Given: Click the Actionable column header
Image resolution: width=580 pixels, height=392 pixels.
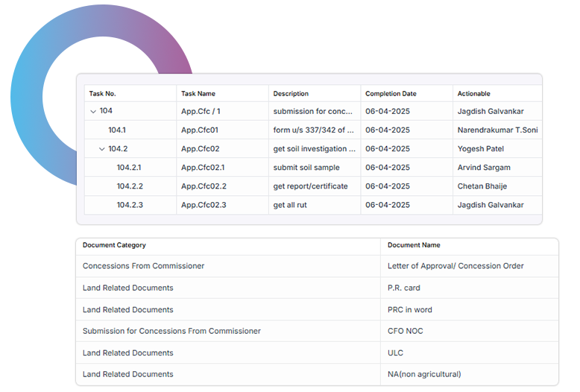Looking at the screenshot, I should tap(474, 94).
